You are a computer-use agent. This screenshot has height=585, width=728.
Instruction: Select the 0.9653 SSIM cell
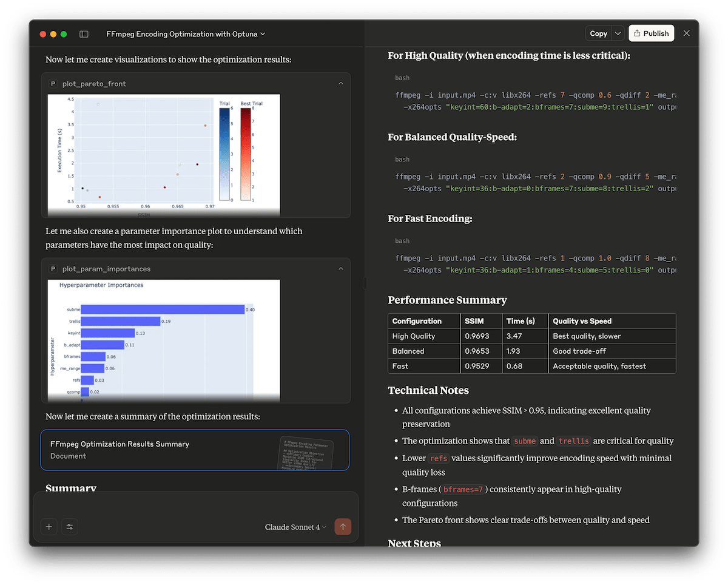(x=480, y=351)
